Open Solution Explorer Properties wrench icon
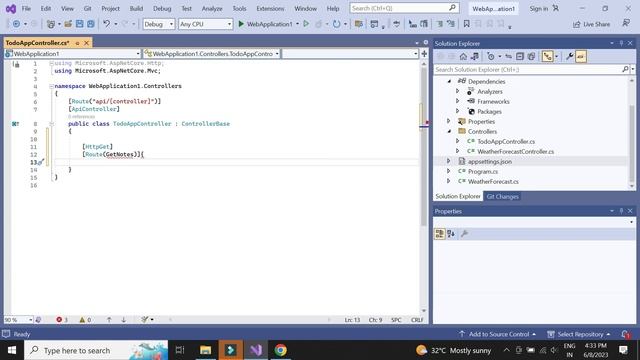 pyautogui.click(x=569, y=57)
